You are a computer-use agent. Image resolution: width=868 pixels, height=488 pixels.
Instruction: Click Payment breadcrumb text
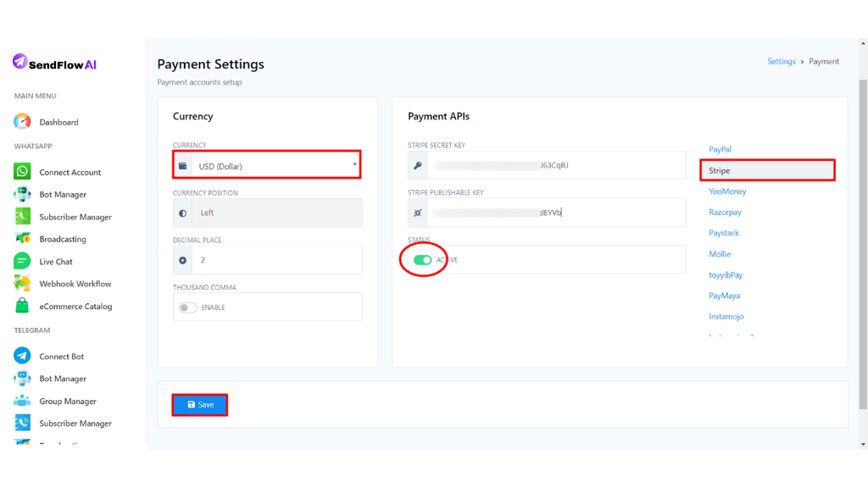(x=824, y=61)
